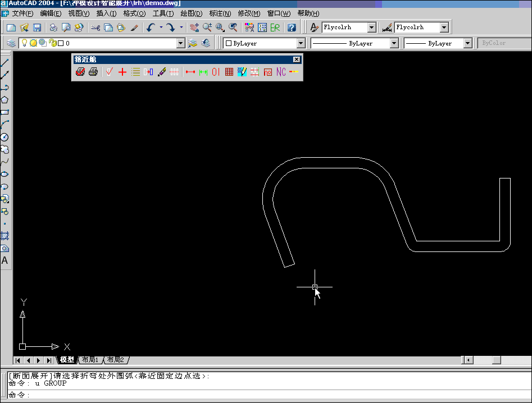Select the Circle tool
Viewport: 532px width, 403px height.
tap(4, 137)
